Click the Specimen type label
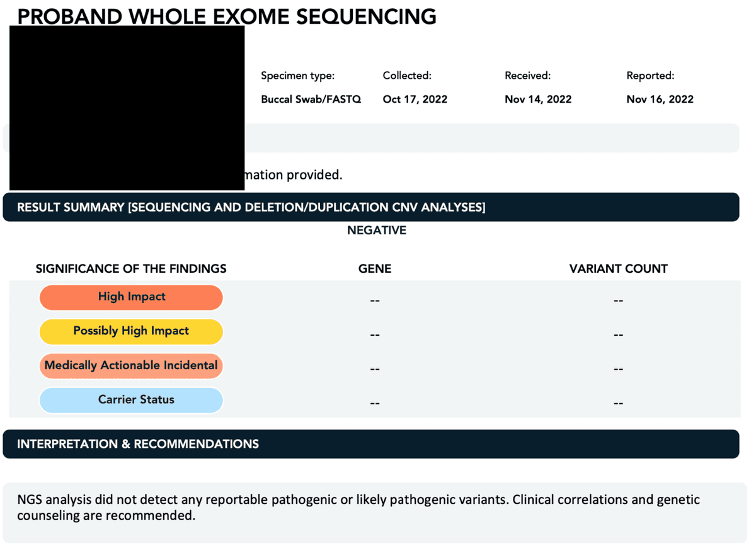The width and height of the screenshot is (756, 548). pos(298,76)
